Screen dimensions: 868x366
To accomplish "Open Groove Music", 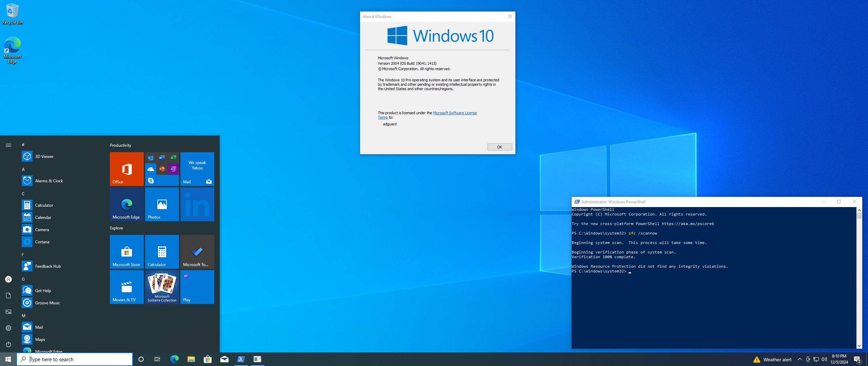I will click(x=61, y=303).
